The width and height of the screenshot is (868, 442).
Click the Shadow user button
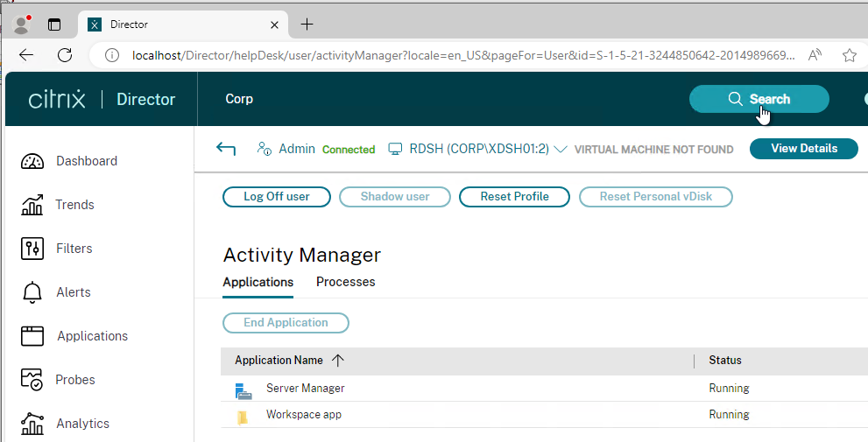click(x=395, y=197)
